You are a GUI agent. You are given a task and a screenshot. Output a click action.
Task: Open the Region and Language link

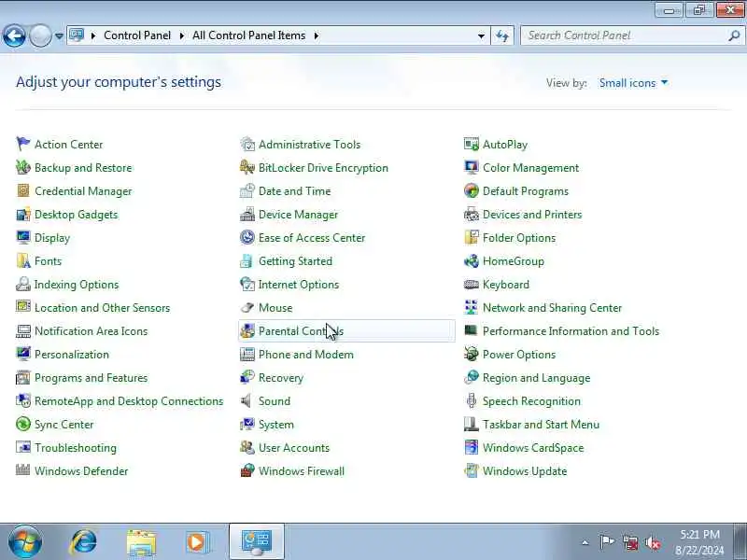[536, 378]
